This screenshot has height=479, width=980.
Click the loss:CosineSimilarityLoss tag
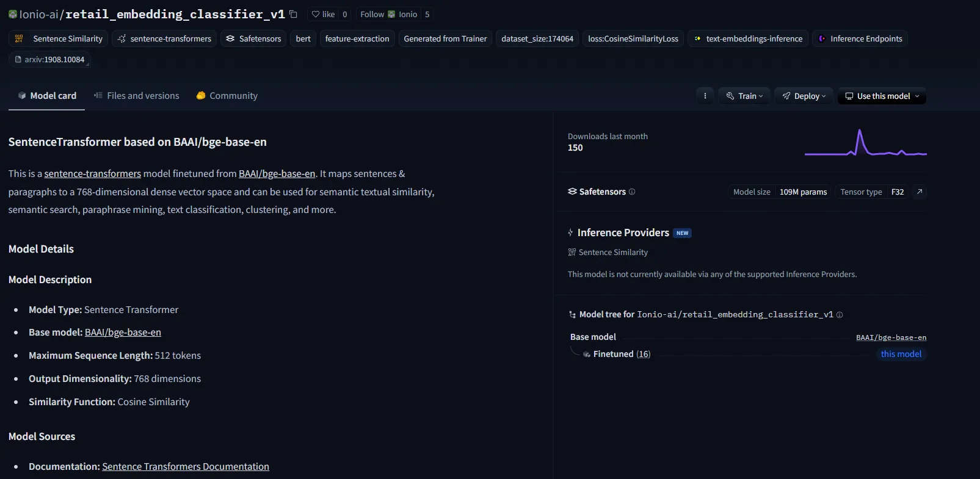tap(633, 38)
